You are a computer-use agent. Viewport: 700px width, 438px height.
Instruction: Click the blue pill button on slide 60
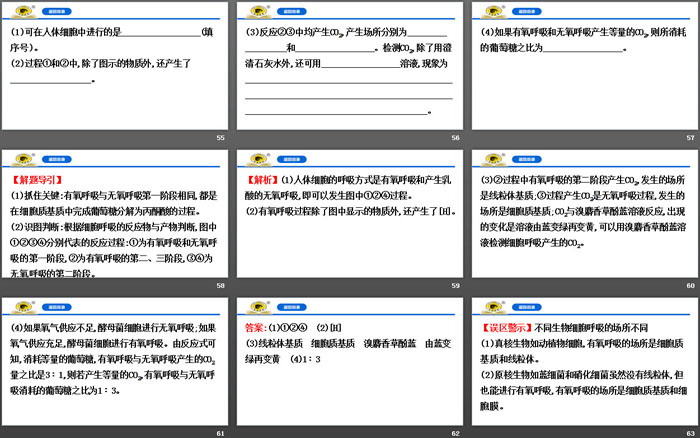click(527, 159)
